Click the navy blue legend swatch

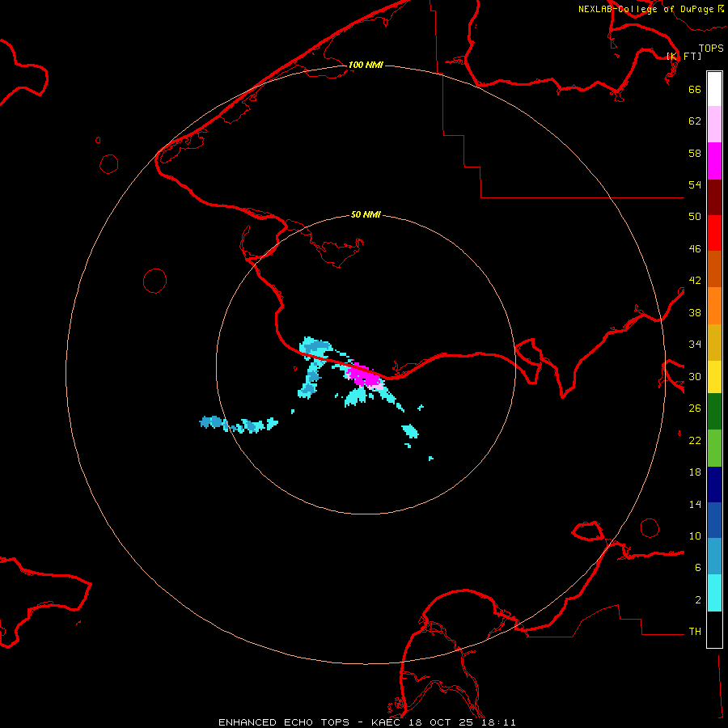pyautogui.click(x=714, y=485)
